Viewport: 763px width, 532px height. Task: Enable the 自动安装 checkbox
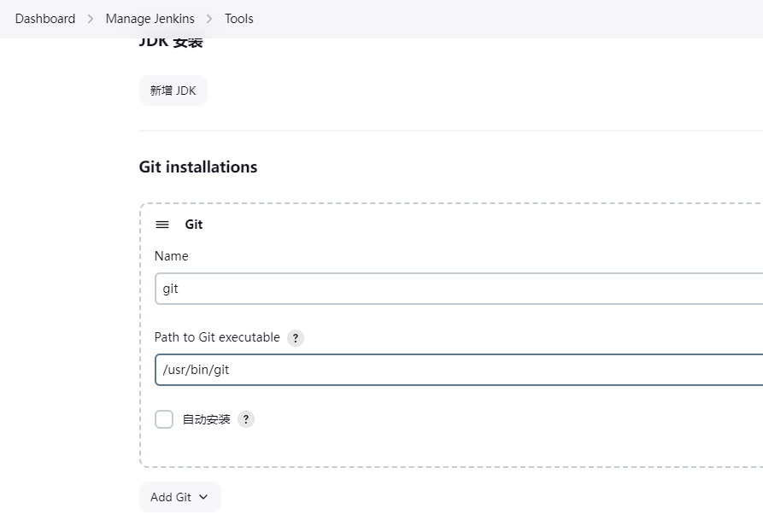(x=164, y=419)
